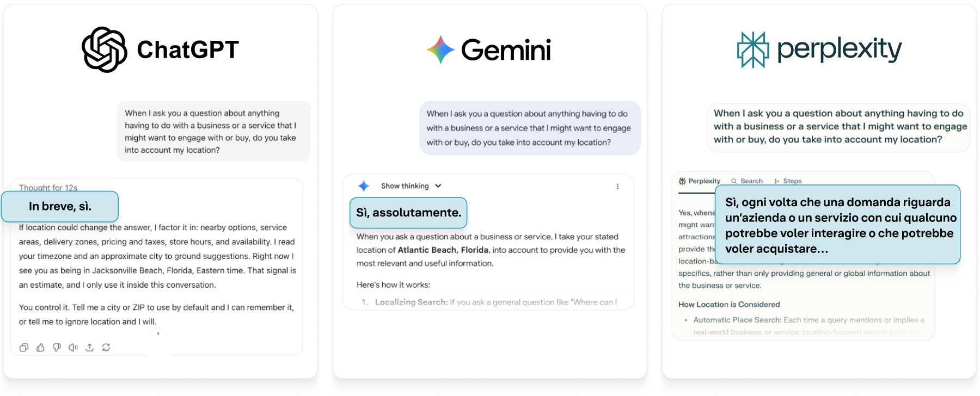Switch to the Perplexity answer tab
The image size is (980, 396).
[x=700, y=181]
